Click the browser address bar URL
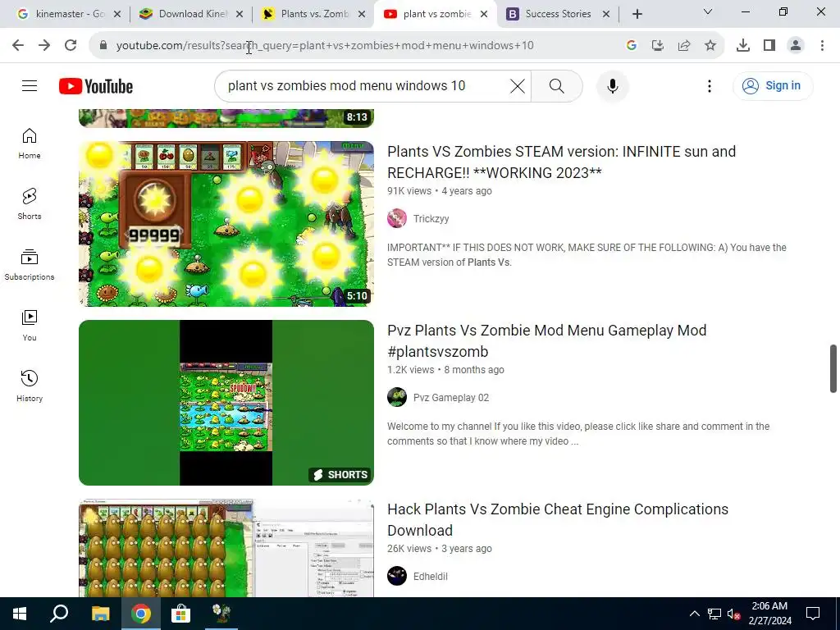This screenshot has width=840, height=630. (x=325, y=46)
